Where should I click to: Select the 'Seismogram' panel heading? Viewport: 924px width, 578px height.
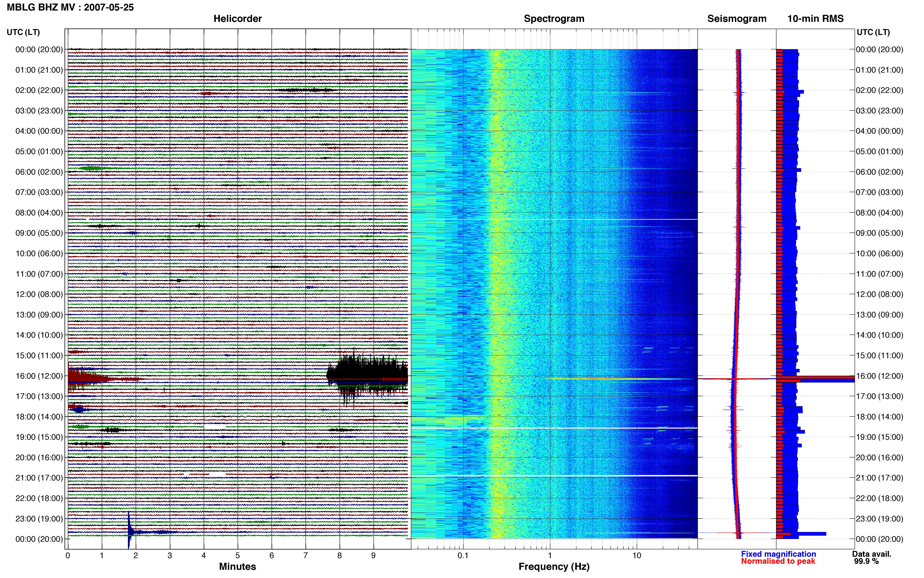coord(737,19)
